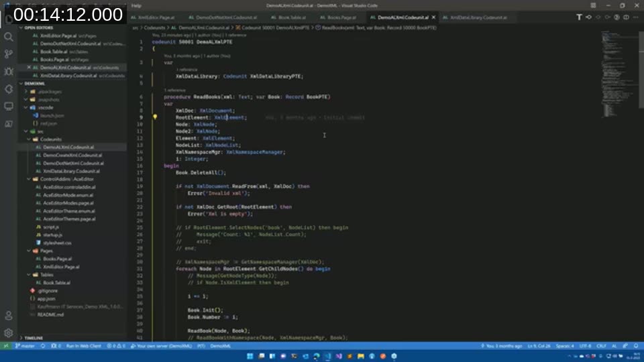Open README.md in explorer
The width and height of the screenshot is (644, 362).
(50, 315)
